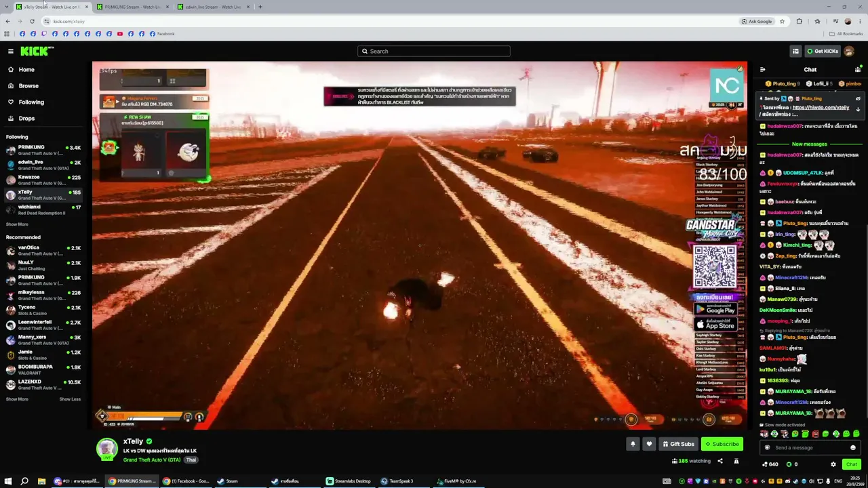Open a new browser tab
Viewport: 868px width, 488px height.
(x=260, y=7)
